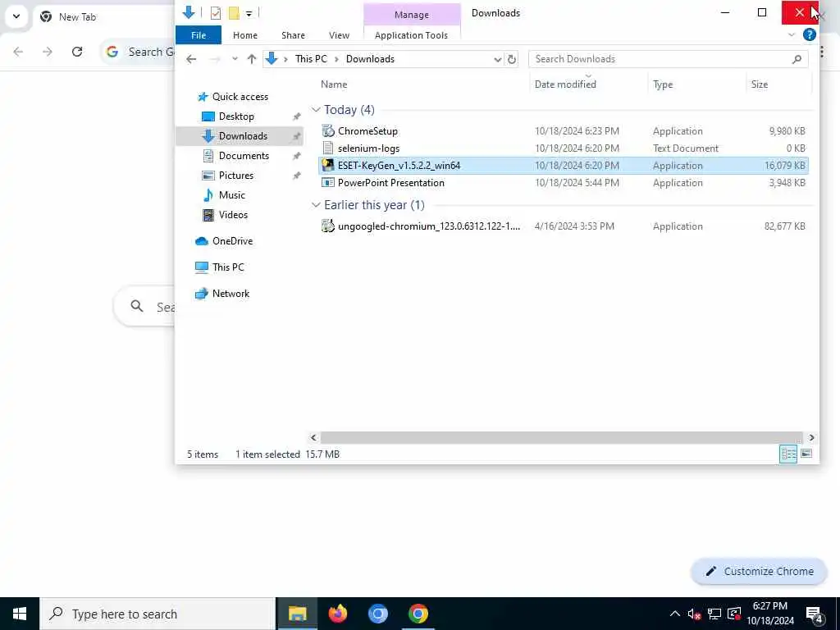Click New folder icon in title bar
This screenshot has height=630, width=840.
234,13
